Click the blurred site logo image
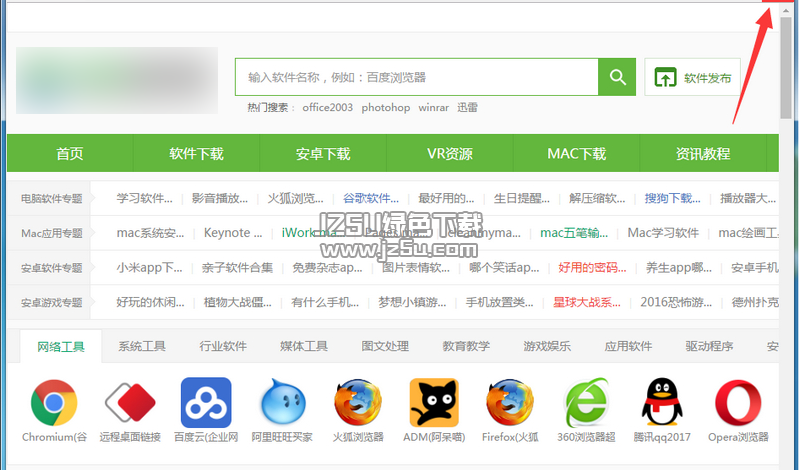This screenshot has height=470, width=799. 117,80
